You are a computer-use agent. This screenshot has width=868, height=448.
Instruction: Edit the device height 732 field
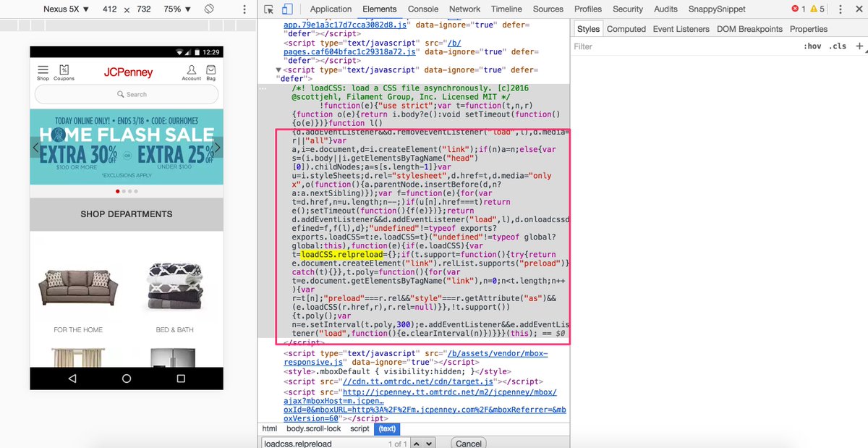click(x=142, y=9)
